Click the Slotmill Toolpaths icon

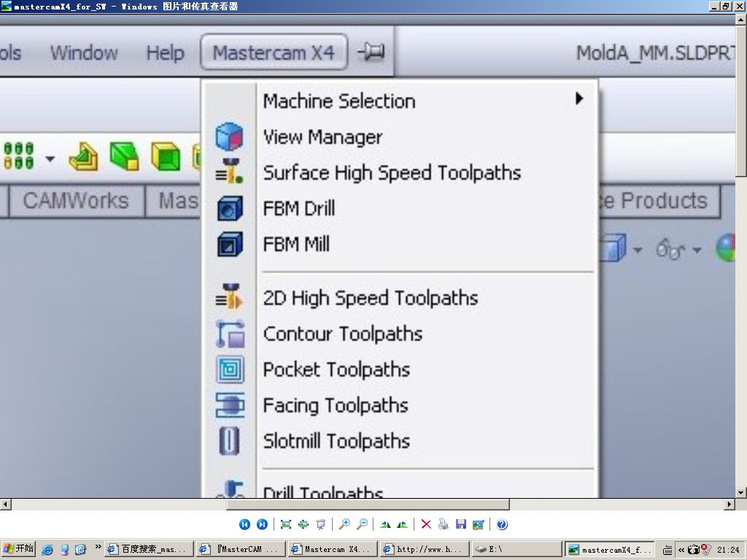click(x=229, y=441)
